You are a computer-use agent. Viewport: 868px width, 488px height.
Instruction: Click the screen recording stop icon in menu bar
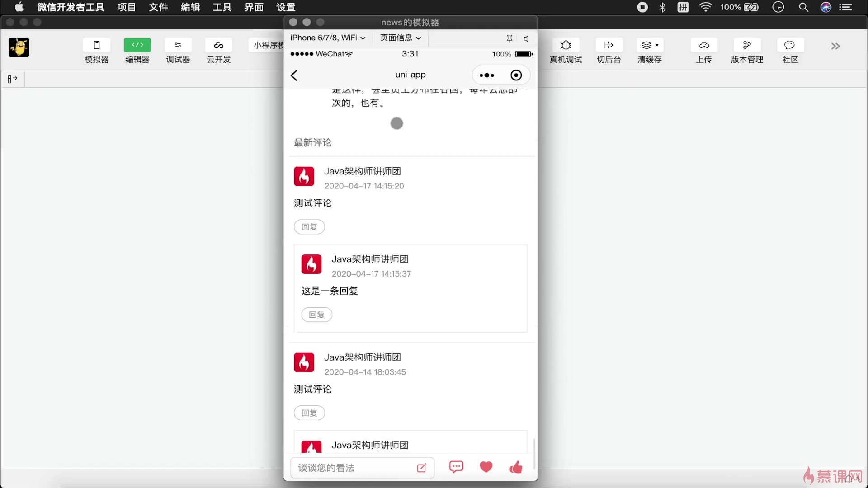tap(642, 7)
